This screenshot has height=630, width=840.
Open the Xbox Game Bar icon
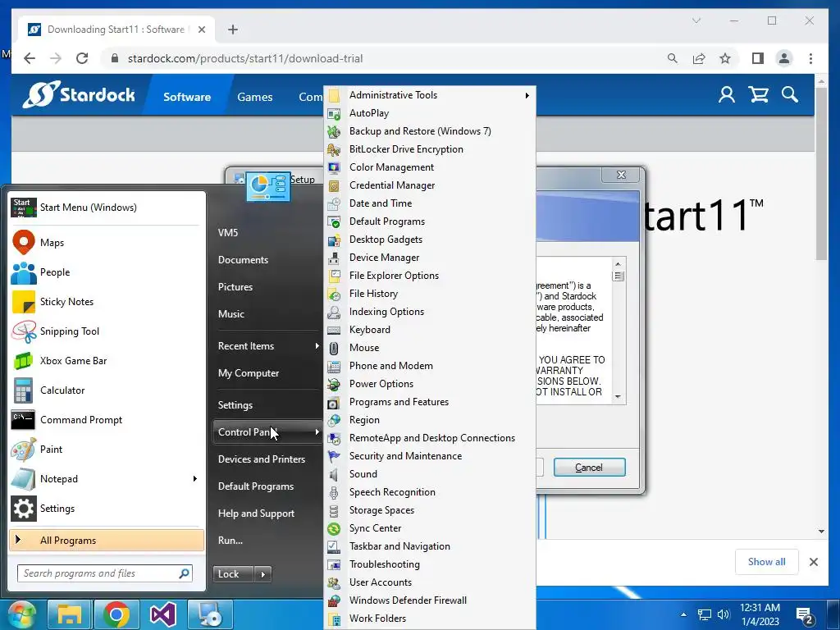tap(24, 361)
